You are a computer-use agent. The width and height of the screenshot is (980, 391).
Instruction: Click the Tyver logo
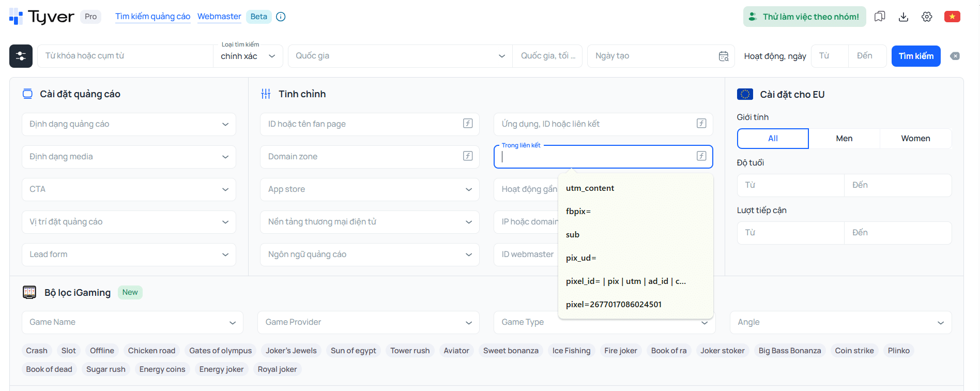(41, 17)
